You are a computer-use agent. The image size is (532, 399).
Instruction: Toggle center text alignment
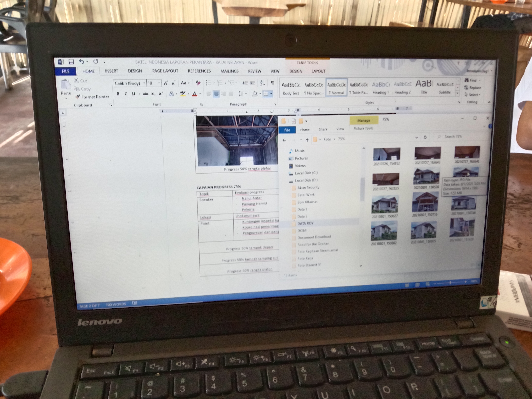(x=216, y=94)
